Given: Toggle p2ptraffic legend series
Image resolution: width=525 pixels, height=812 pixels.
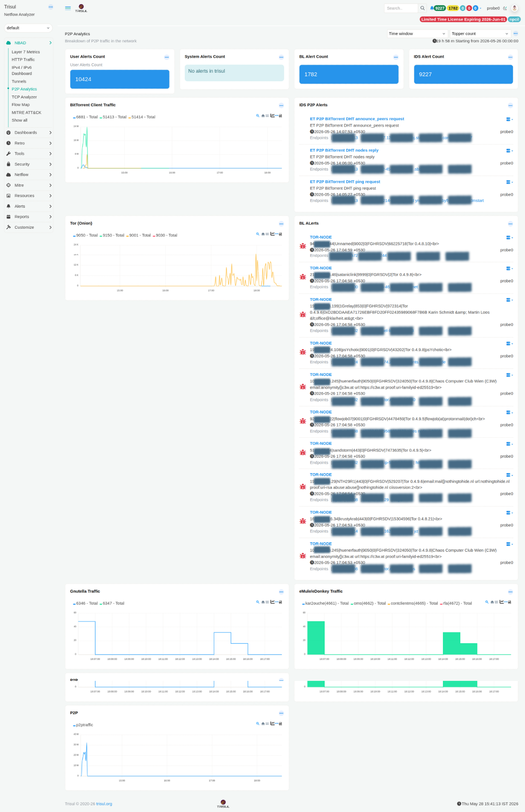Looking at the screenshot, I should click(83, 725).
